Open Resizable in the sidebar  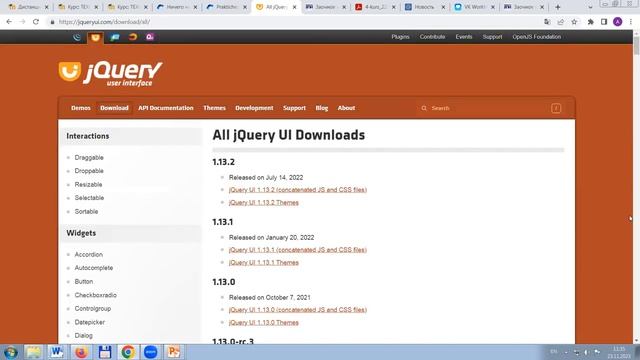pyautogui.click(x=88, y=184)
